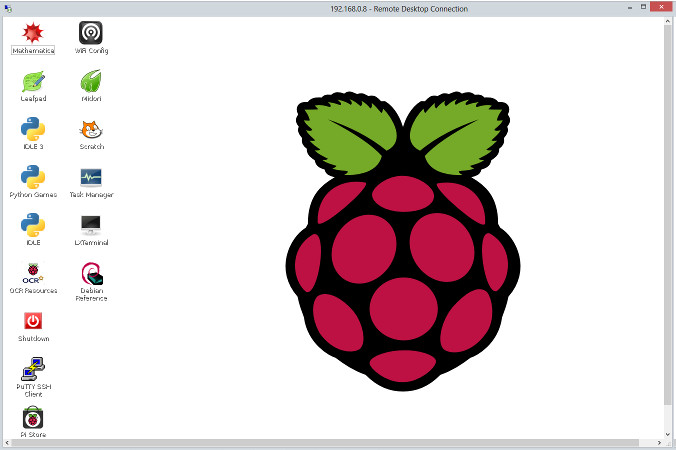The image size is (676, 450).
Task: Open the Mathematica desktop icon
Action: point(33,34)
